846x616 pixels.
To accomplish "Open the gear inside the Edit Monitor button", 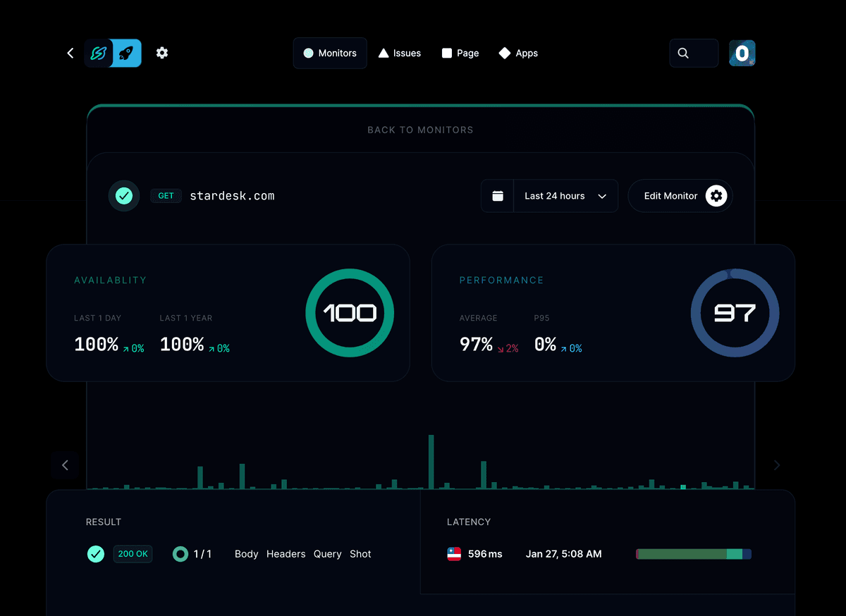I will click(x=716, y=196).
